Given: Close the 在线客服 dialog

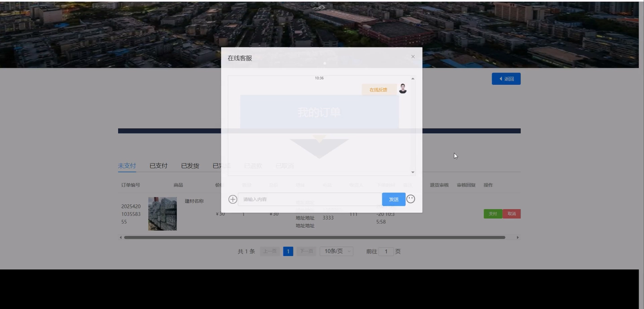Looking at the screenshot, I should click(x=413, y=57).
